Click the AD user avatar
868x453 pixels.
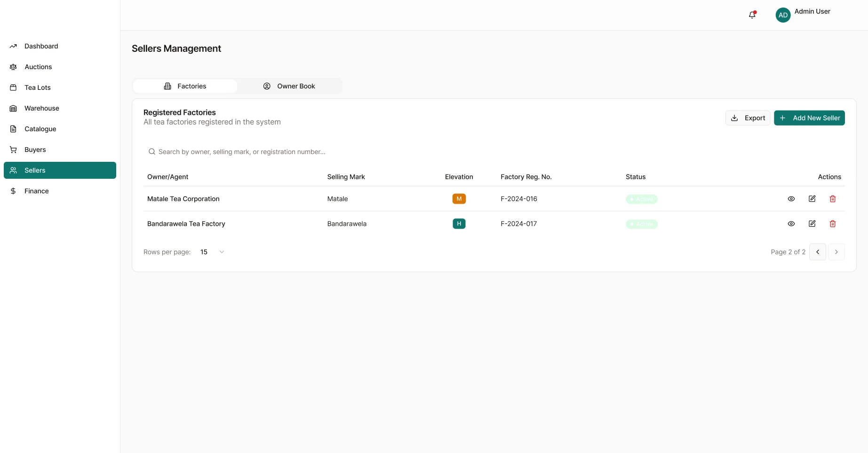click(783, 15)
